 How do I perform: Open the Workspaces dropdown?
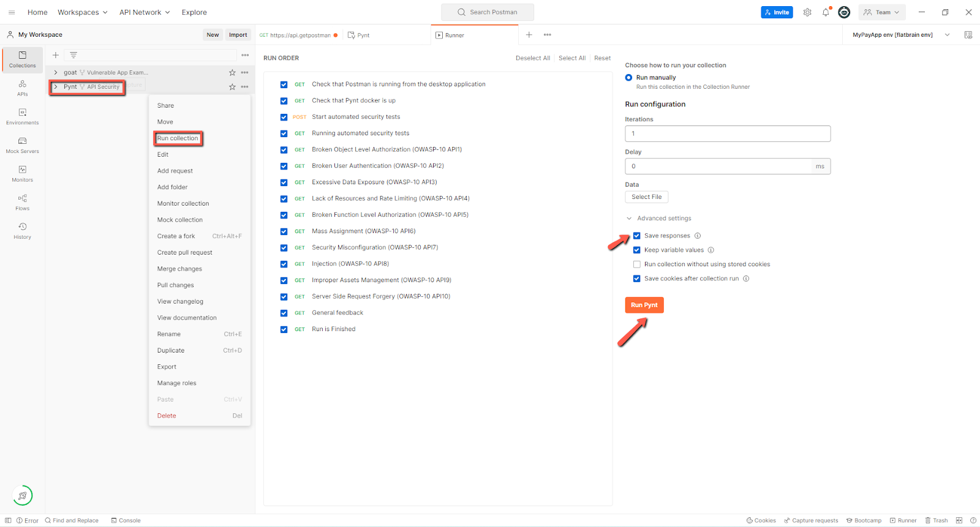pyautogui.click(x=83, y=12)
